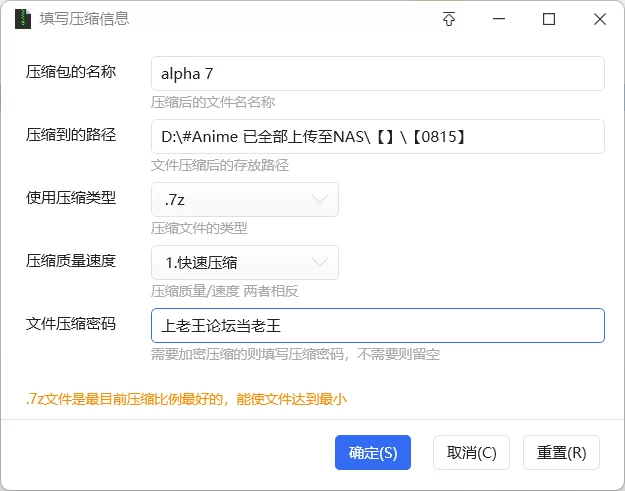Click the 压缩到的路径 label text

click(x=71, y=135)
